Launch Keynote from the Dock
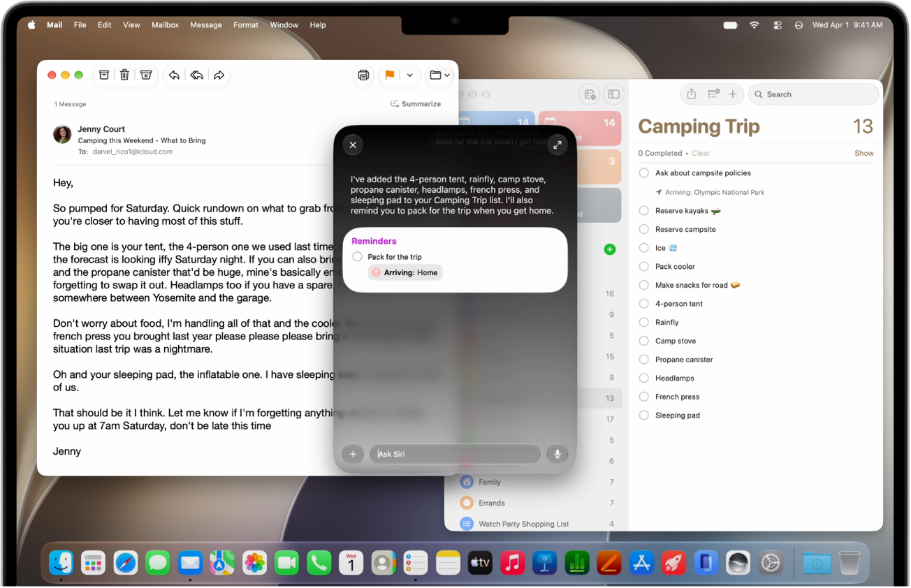This screenshot has height=588, width=911. pyautogui.click(x=544, y=562)
